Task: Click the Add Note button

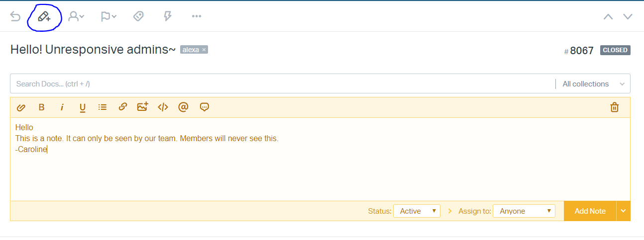Action: 590,211
